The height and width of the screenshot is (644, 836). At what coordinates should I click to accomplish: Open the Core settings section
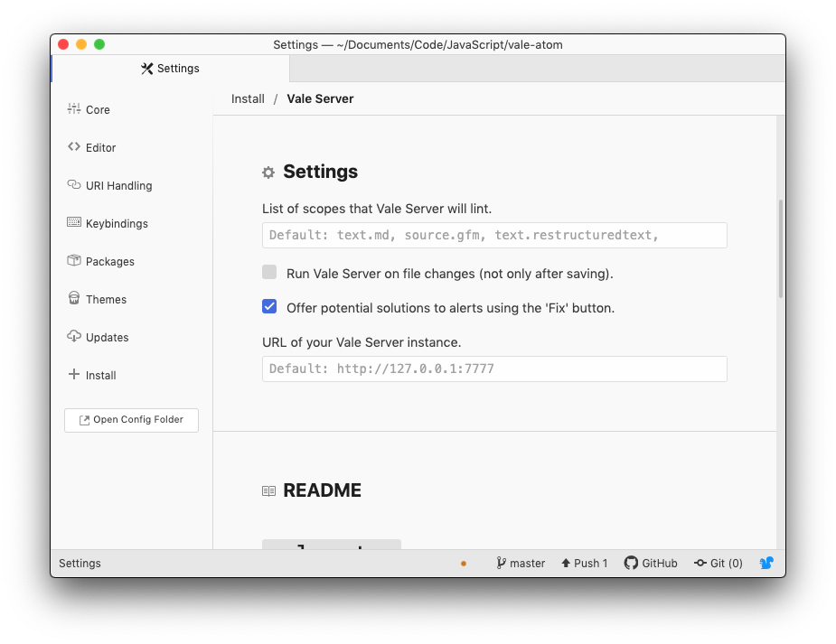pyautogui.click(x=89, y=109)
